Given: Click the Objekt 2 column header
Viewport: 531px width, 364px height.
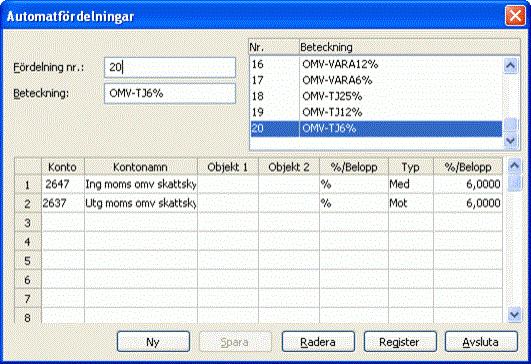Looking at the screenshot, I should [x=289, y=167].
